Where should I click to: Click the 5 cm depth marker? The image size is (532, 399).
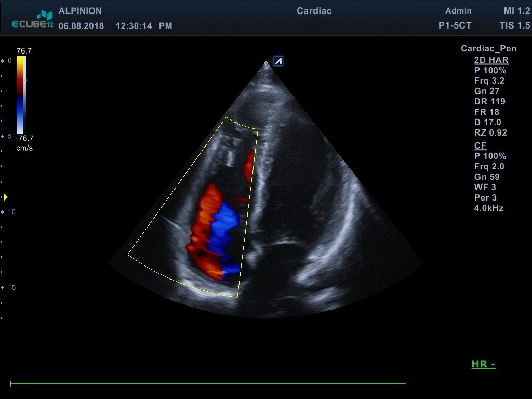tap(9, 136)
